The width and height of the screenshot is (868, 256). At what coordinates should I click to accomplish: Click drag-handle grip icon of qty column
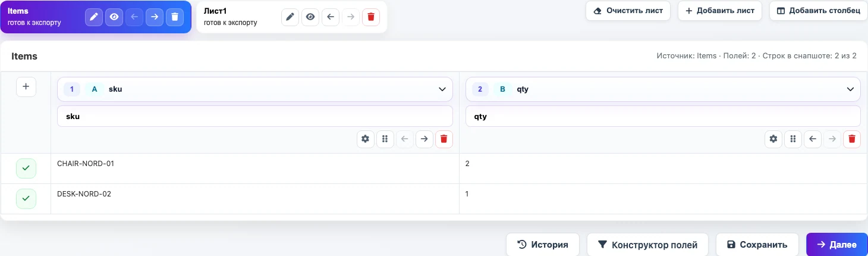(x=793, y=139)
